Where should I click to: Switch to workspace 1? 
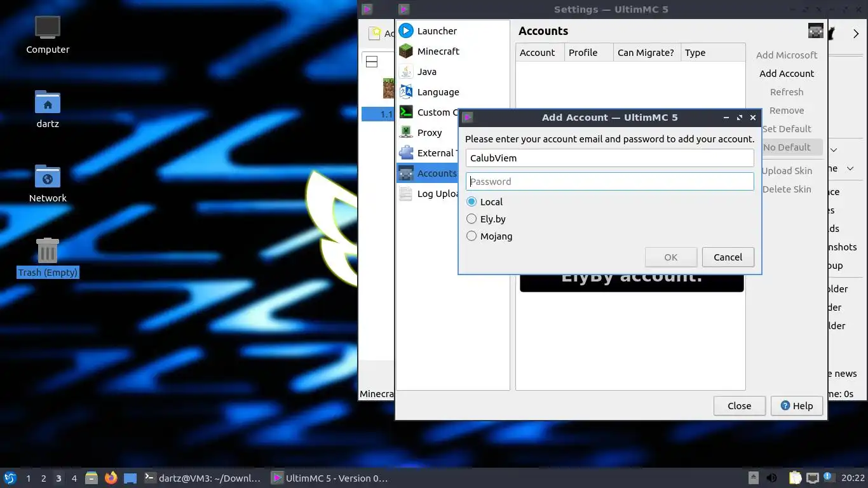(28, 478)
